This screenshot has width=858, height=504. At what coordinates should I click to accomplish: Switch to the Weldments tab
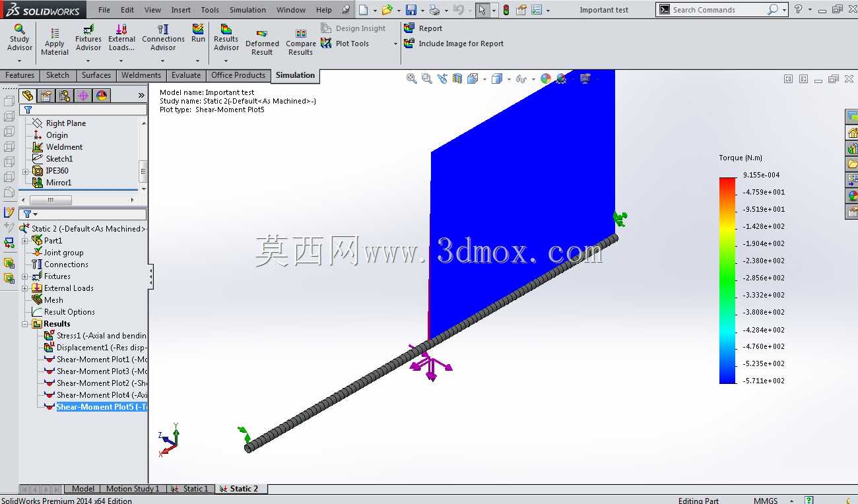(141, 75)
